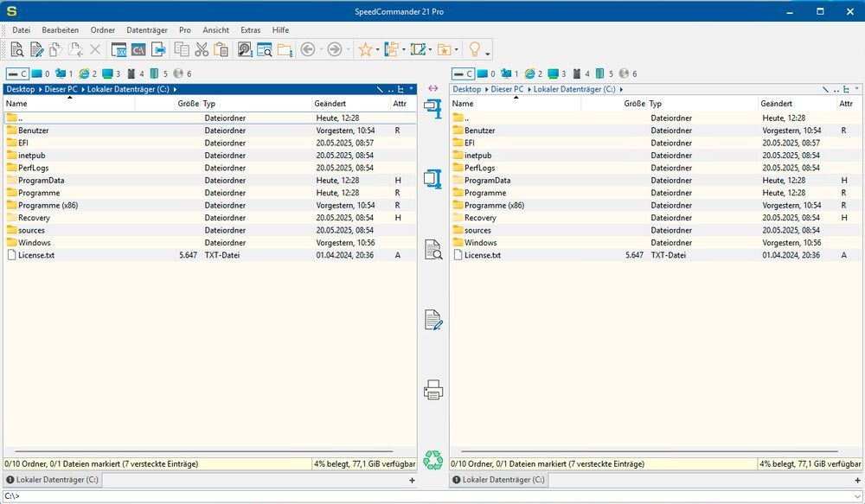
Task: Swap panels with the purple double arrow
Action: (x=433, y=88)
